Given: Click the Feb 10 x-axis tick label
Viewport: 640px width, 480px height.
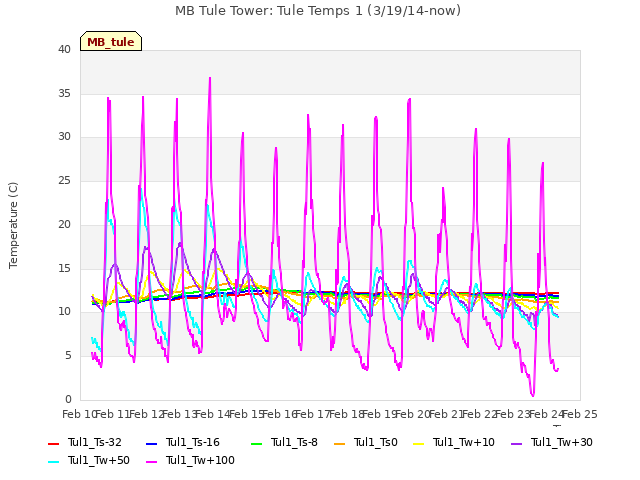Looking at the screenshot, I should (x=79, y=414).
